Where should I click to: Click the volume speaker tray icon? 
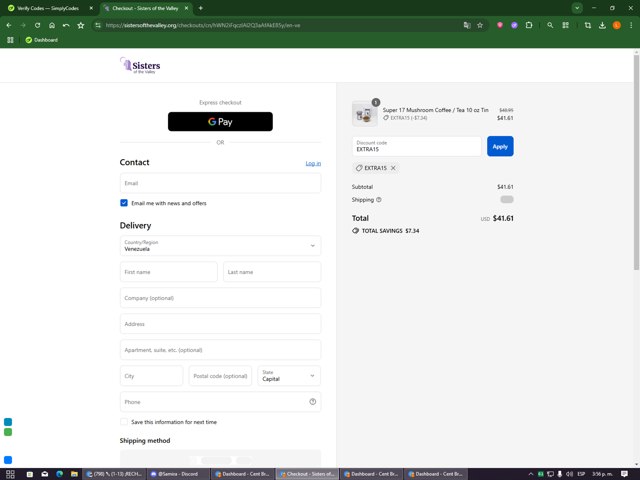click(x=570, y=474)
